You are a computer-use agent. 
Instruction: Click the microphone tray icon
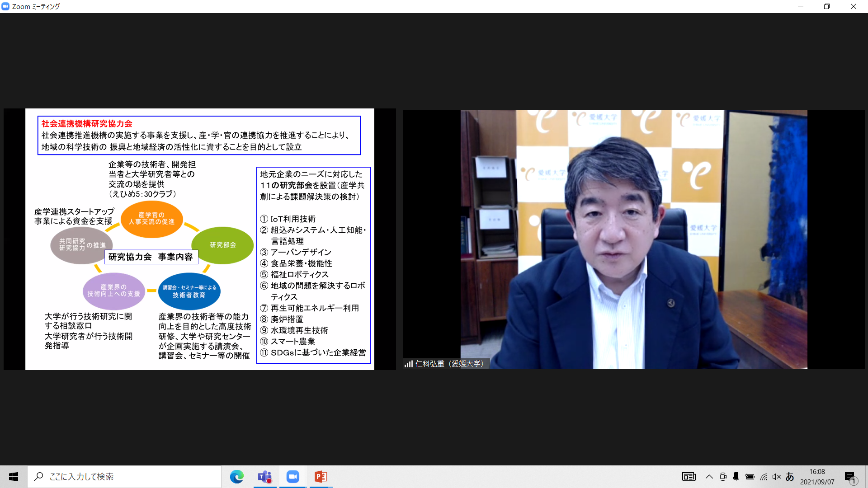[x=736, y=477]
